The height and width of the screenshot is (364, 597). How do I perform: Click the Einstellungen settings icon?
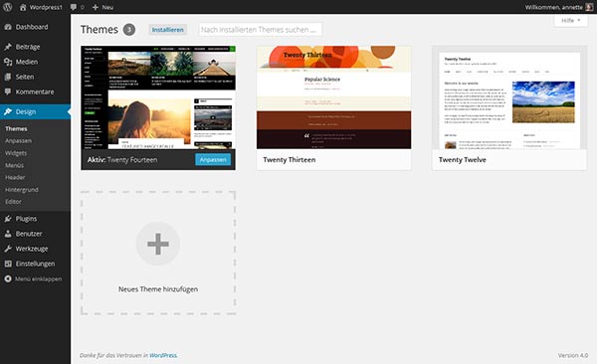point(8,264)
